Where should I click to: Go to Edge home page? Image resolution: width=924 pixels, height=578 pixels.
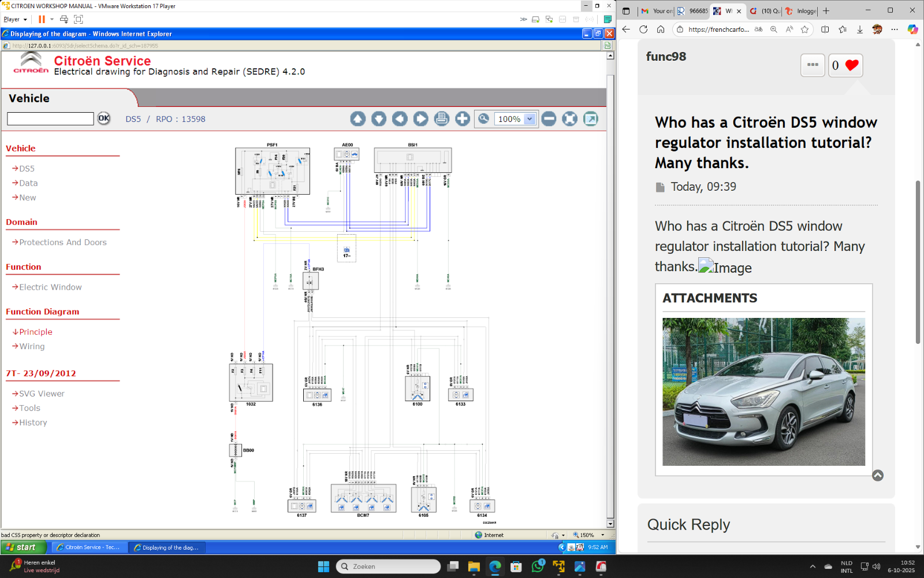(661, 29)
